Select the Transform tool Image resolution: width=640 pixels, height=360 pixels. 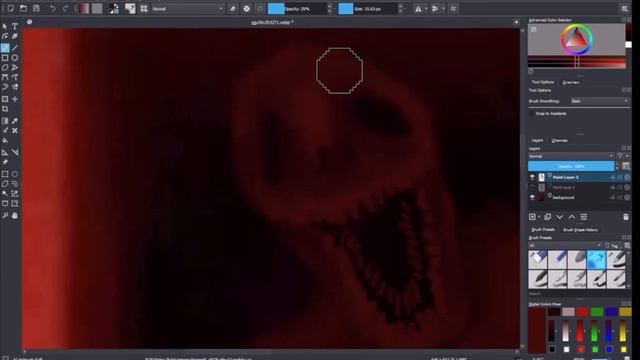tap(5, 99)
